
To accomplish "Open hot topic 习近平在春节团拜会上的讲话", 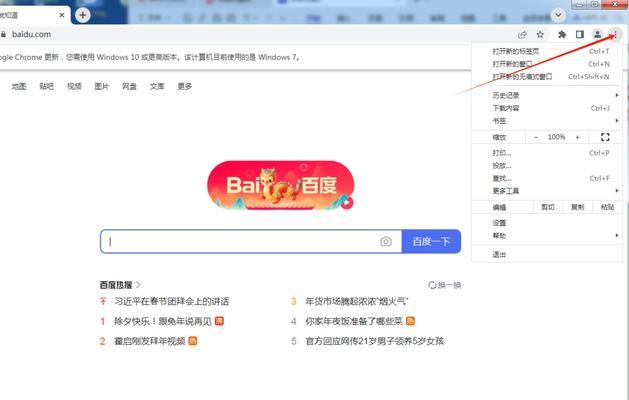I will point(172,302).
